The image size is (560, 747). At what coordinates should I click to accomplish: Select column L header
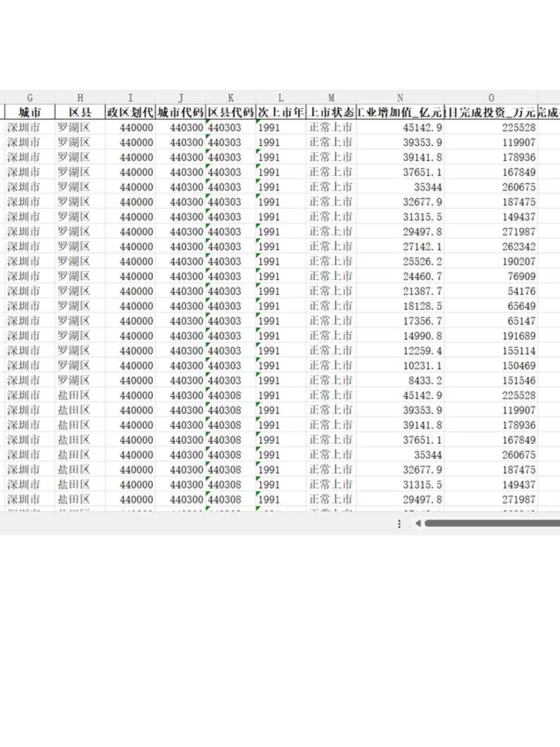click(x=281, y=98)
